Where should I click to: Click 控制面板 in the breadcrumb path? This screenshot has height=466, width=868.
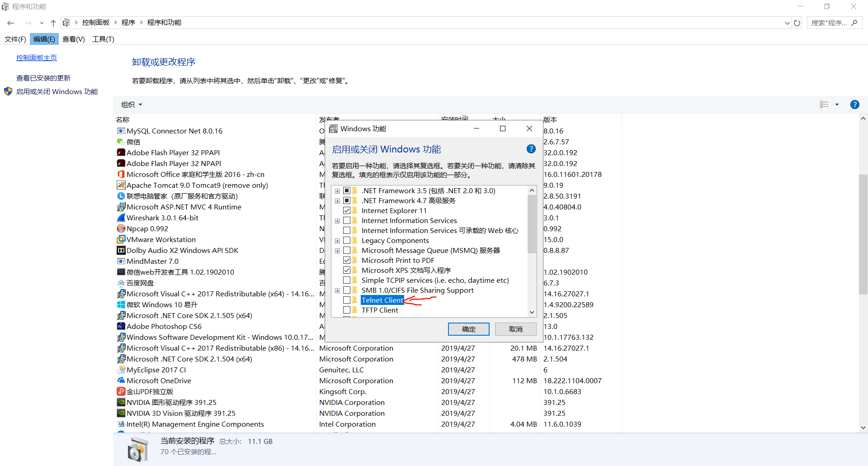96,23
